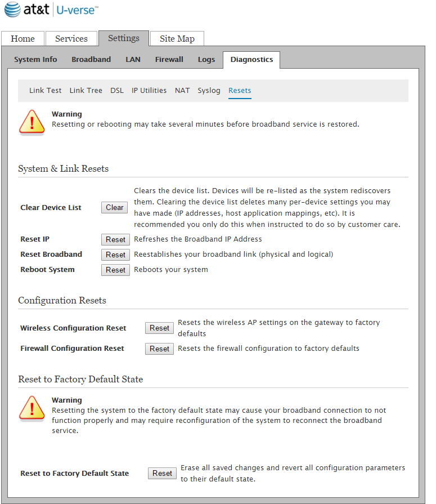Open the IP Utilities page
The height and width of the screenshot is (504, 436).
[x=149, y=91]
